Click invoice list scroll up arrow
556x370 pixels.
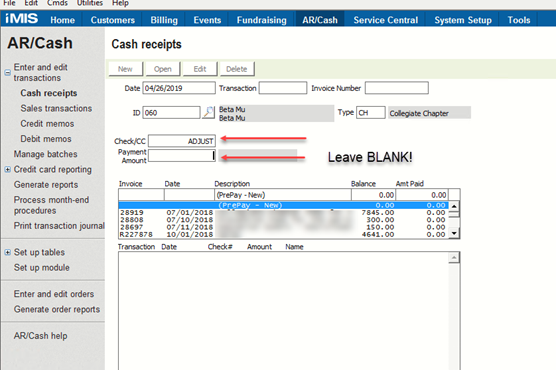(454, 206)
